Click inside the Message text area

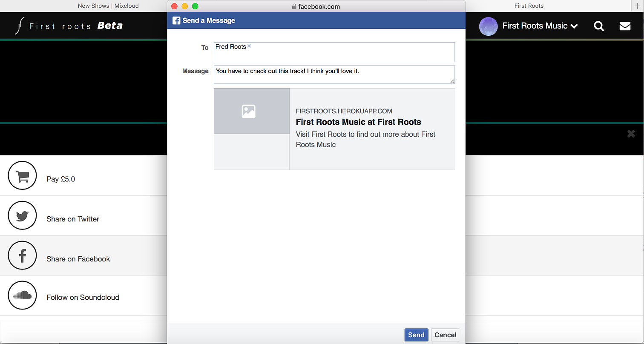pos(334,75)
